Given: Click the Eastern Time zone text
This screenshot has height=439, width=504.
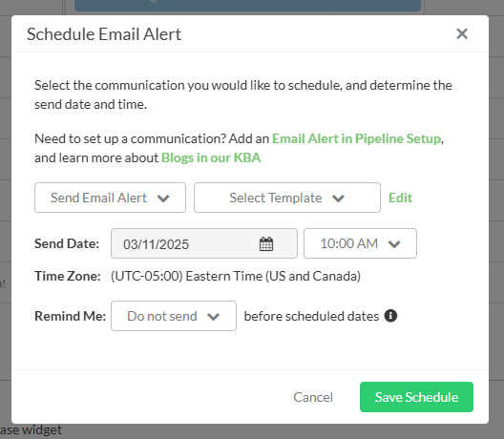Looking at the screenshot, I should pyautogui.click(x=236, y=277).
